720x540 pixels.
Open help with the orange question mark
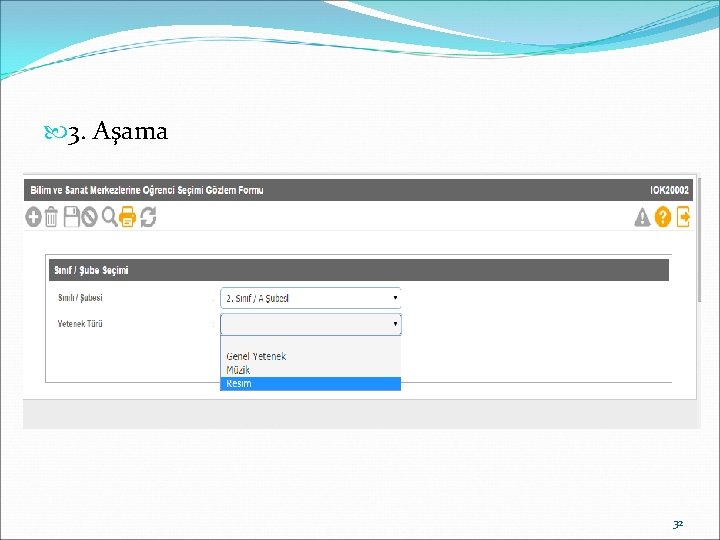point(663,217)
